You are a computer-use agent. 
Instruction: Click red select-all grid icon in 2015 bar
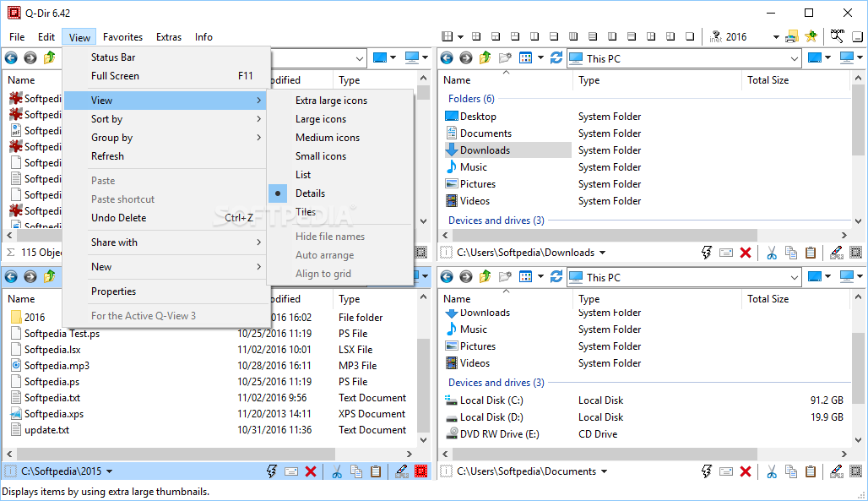[421, 471]
